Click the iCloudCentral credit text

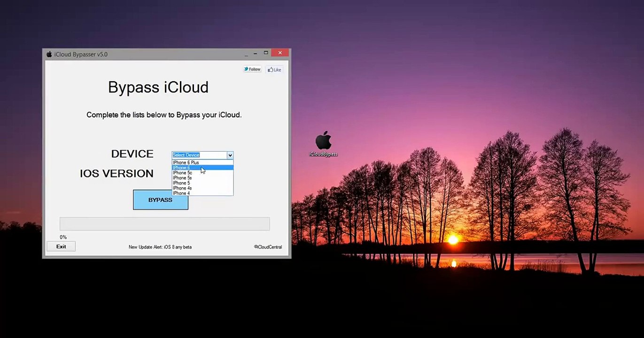point(268,247)
